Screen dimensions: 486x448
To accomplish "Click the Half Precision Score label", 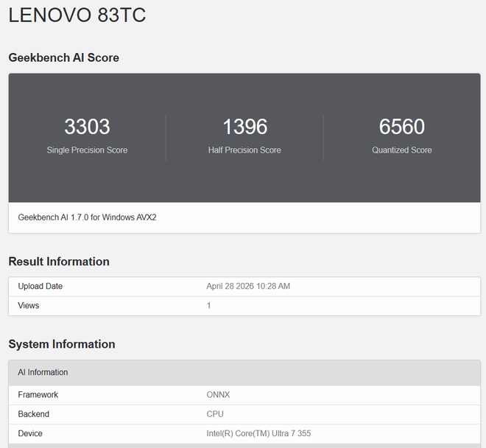I will (x=244, y=150).
